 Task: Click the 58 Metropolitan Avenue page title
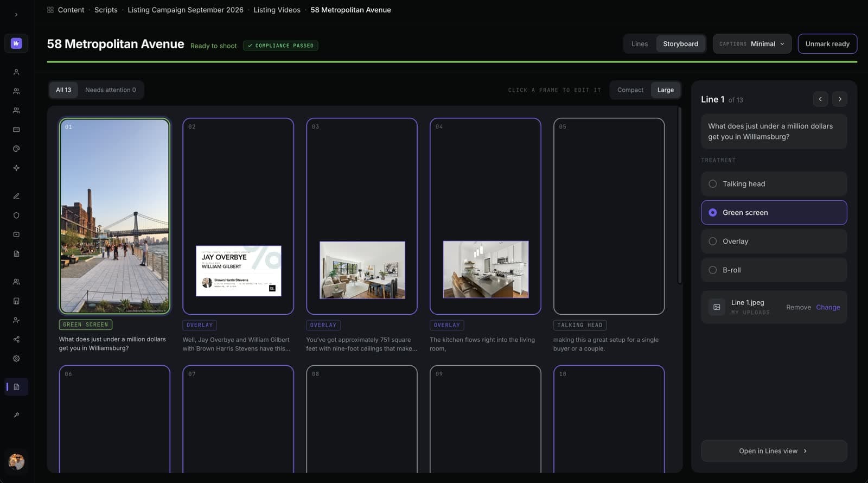pyautogui.click(x=116, y=44)
